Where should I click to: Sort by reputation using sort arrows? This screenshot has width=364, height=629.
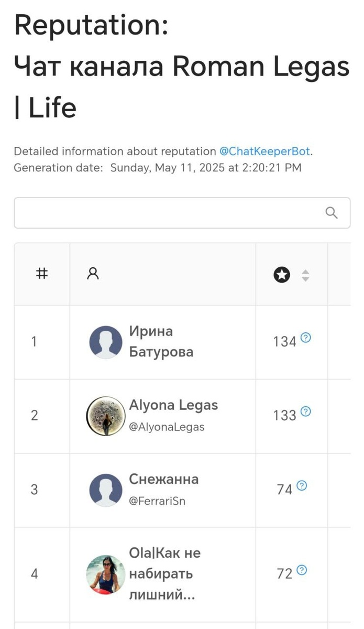[x=306, y=275]
